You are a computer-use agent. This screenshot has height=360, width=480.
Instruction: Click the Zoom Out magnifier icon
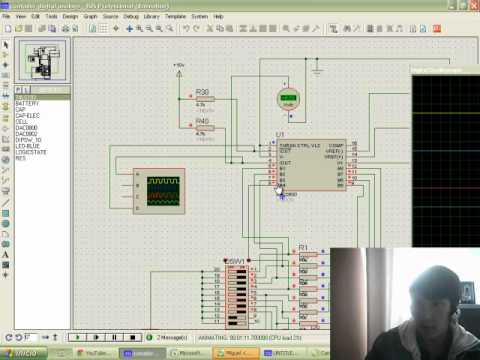[x=149, y=29]
